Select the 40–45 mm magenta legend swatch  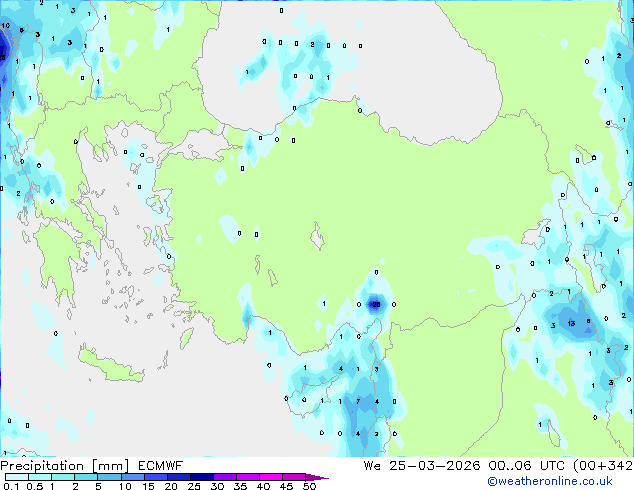[x=271, y=477]
